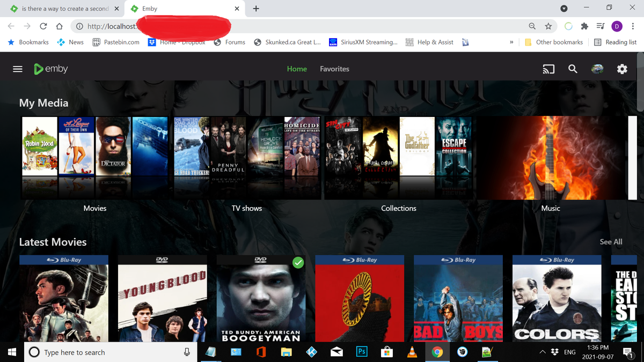Click the Windows taskbar search box

click(x=111, y=352)
